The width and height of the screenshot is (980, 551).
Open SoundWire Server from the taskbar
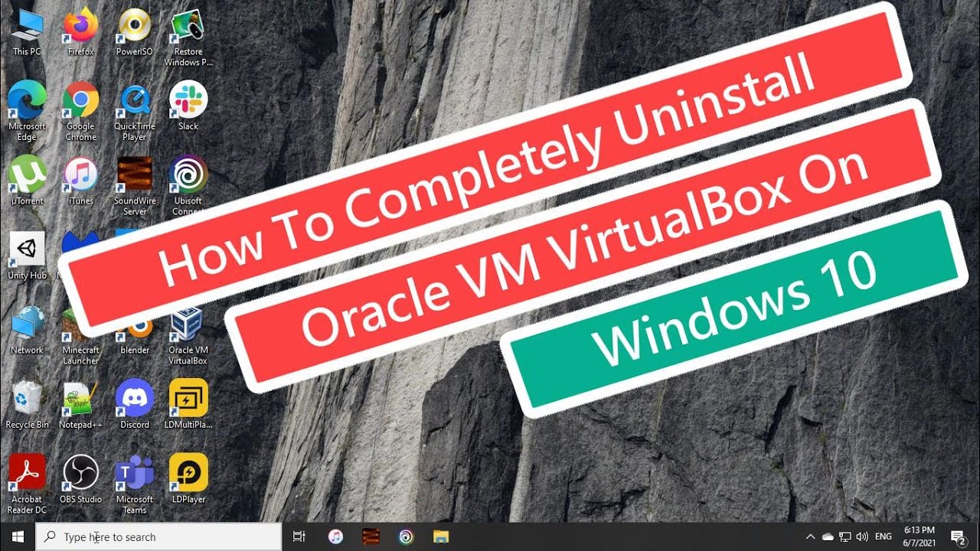pyautogui.click(x=371, y=536)
